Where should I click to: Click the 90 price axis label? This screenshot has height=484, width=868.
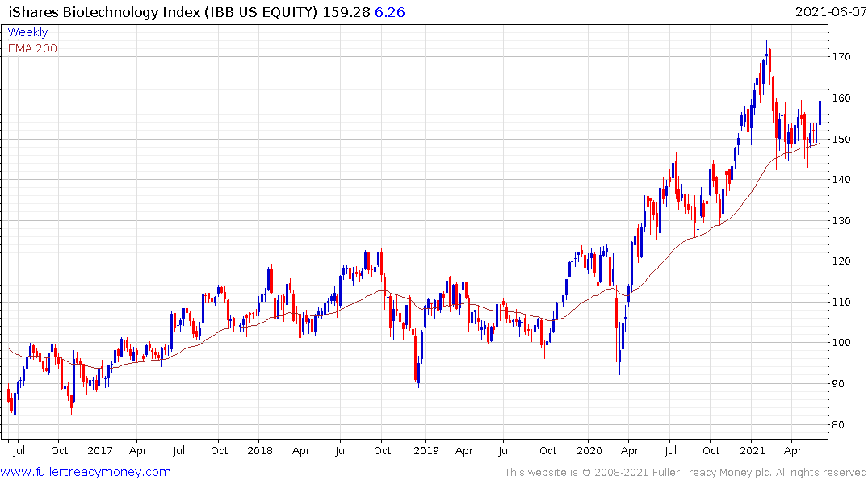click(x=837, y=383)
